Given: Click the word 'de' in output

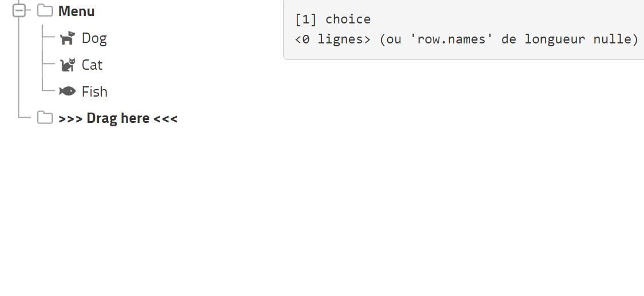Looking at the screenshot, I should click(x=508, y=39).
